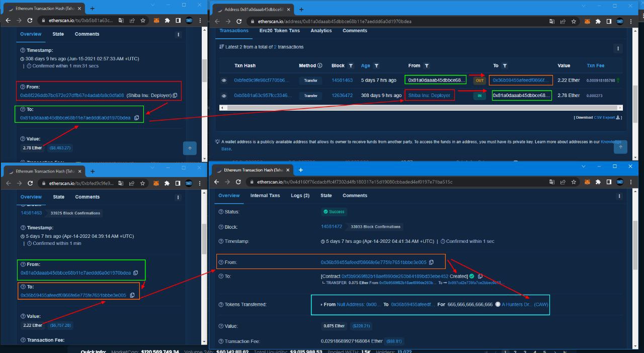
Task: Click help icon next to Tokens Transferred
Action: coord(221,305)
